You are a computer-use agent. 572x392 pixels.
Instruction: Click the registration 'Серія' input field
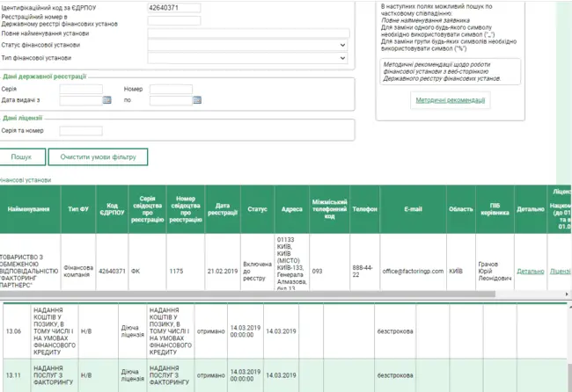pyautogui.click(x=80, y=89)
